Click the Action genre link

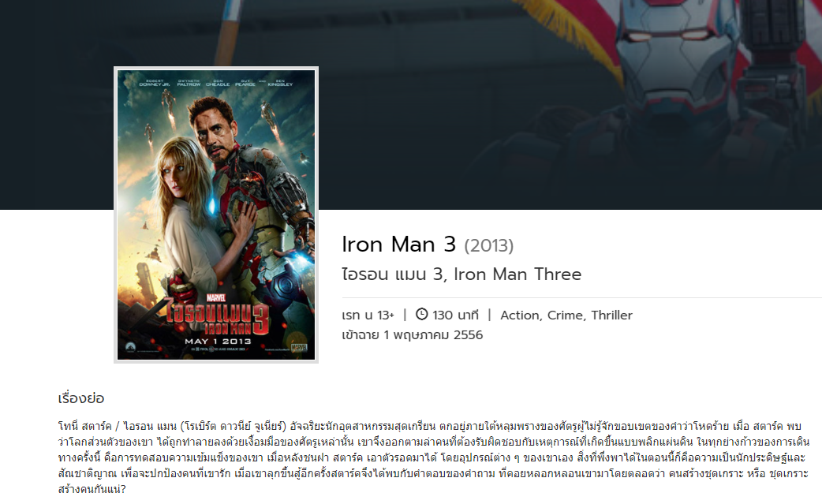[x=520, y=315]
